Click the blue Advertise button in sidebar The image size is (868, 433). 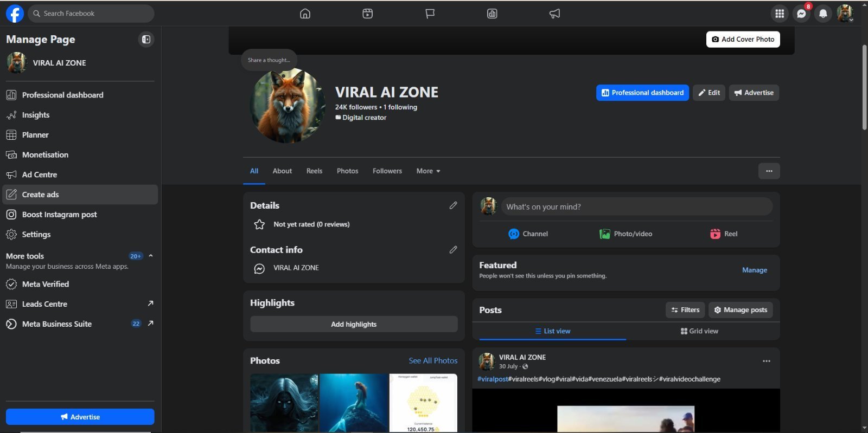click(x=80, y=417)
